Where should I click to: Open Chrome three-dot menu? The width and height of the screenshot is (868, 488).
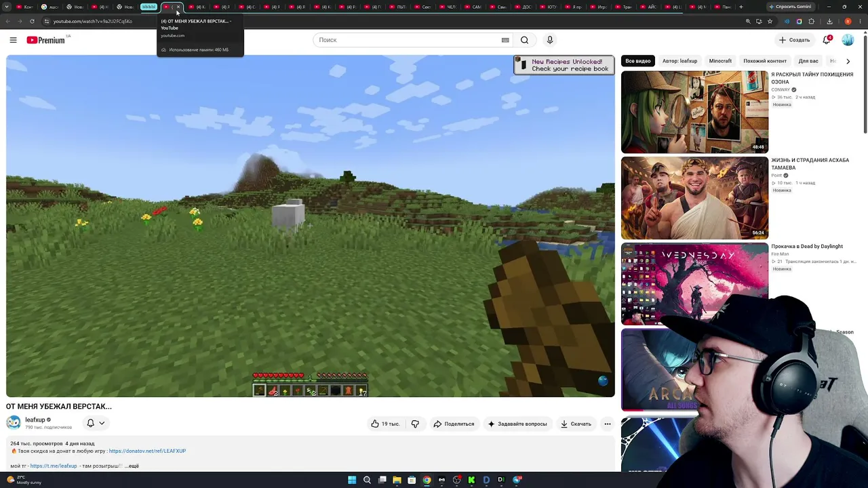point(860,21)
